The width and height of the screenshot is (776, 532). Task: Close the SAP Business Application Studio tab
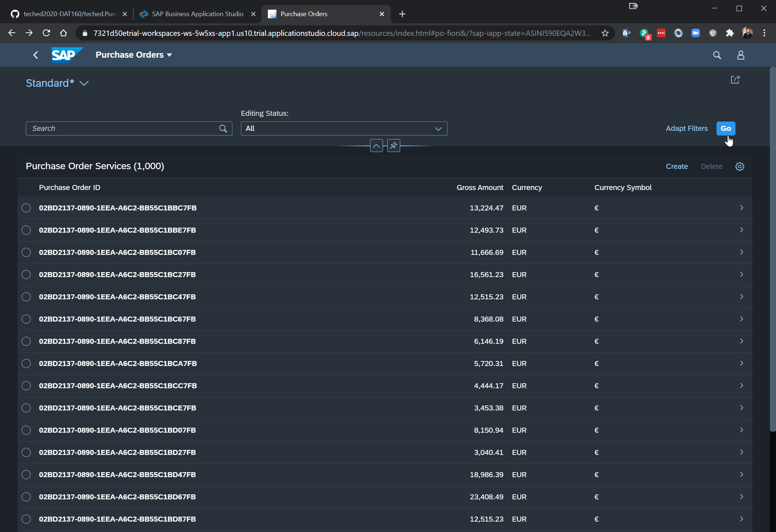[x=253, y=14]
